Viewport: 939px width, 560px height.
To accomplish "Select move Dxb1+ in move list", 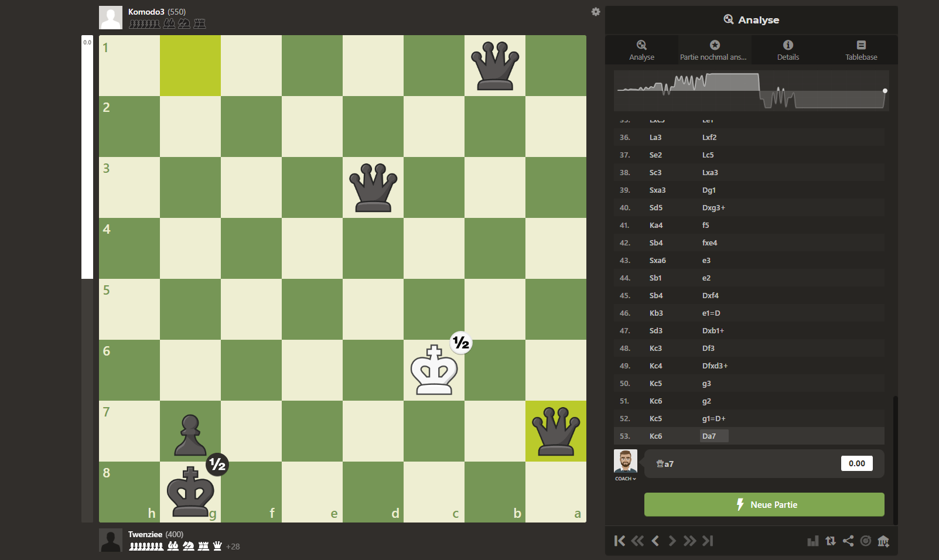I will [x=713, y=330].
